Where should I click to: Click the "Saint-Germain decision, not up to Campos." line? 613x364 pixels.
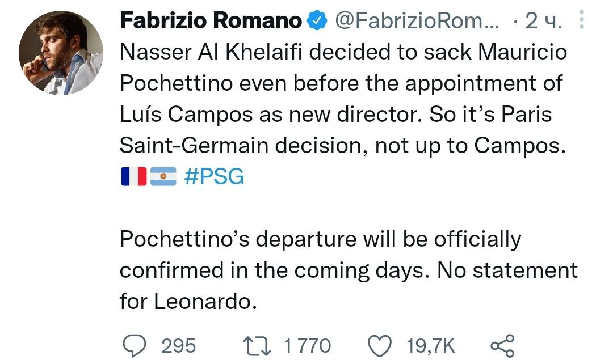click(343, 145)
